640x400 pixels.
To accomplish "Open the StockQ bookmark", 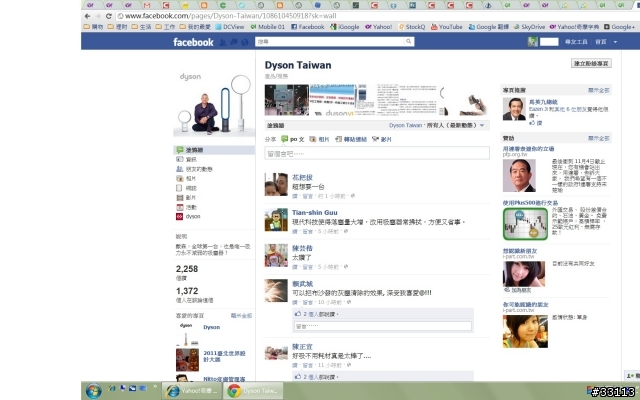I will pos(412,27).
